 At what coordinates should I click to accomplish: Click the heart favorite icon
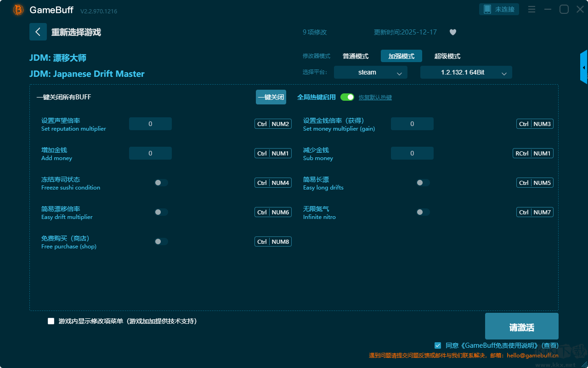pyautogui.click(x=452, y=32)
